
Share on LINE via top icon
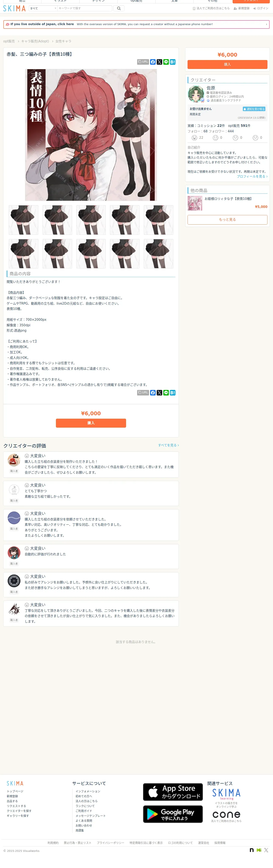coord(166,62)
